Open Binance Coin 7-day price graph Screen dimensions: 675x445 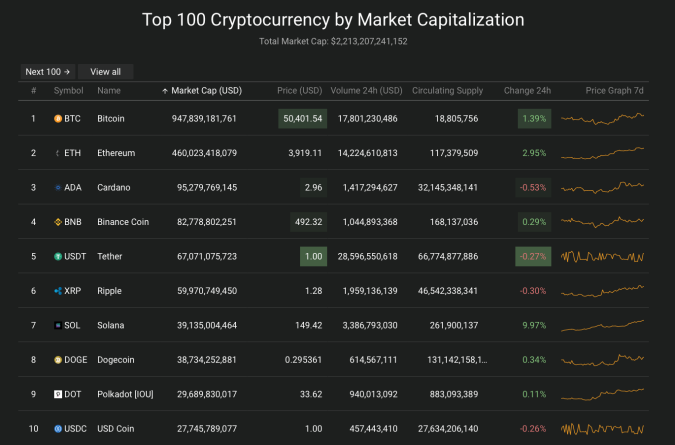pos(602,222)
